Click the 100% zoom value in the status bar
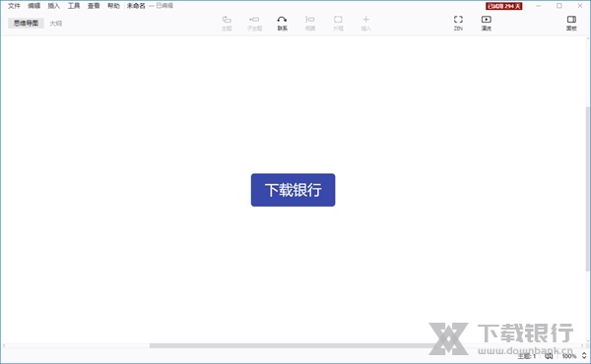Screen dimensions: 591x364 click(569, 356)
